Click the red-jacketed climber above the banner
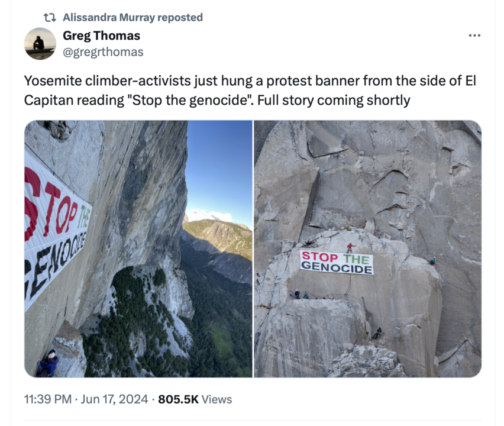The width and height of the screenshot is (504, 426). coord(350,247)
